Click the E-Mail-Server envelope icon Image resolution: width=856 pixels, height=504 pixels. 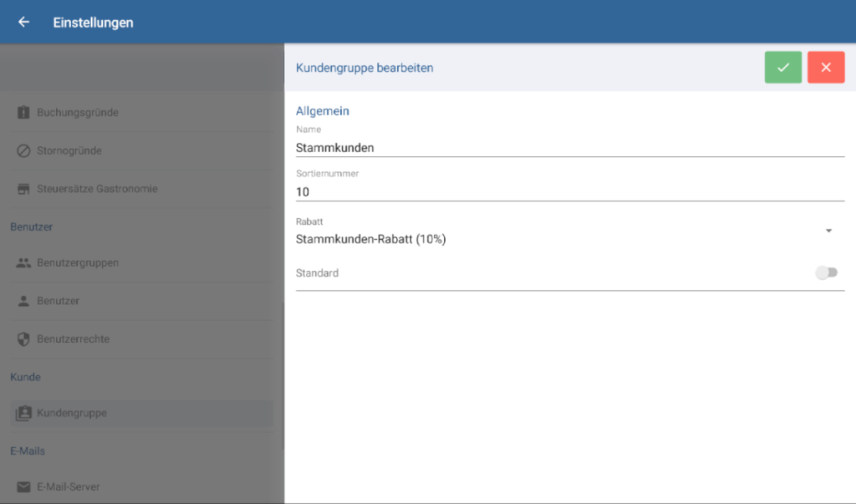pyautogui.click(x=23, y=486)
